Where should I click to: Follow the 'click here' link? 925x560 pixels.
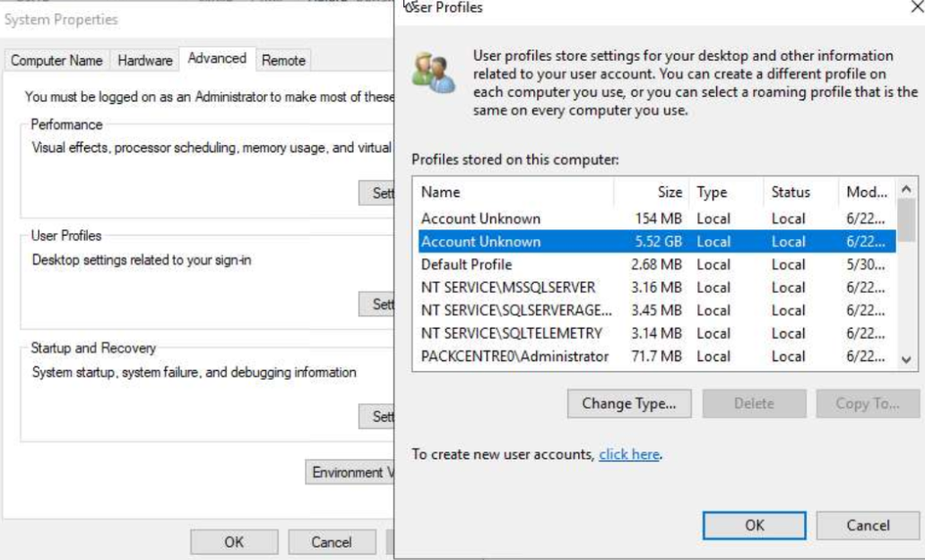click(x=629, y=454)
